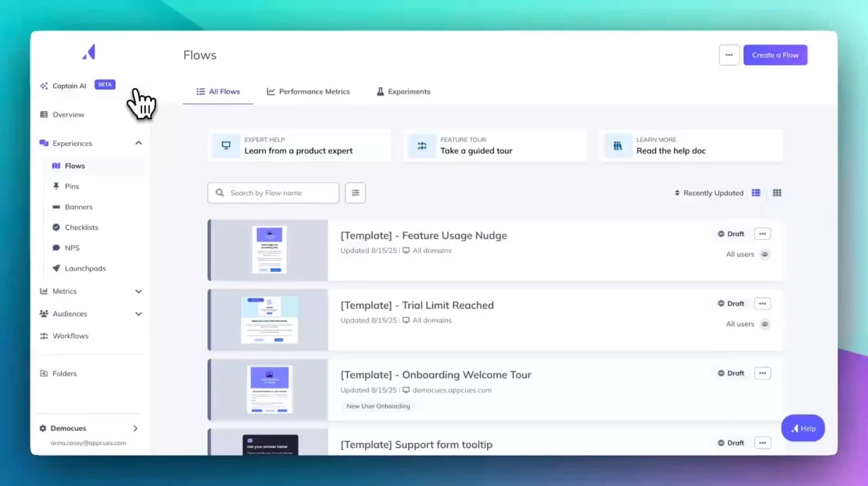Switch to the Performance Metrics tab
The height and width of the screenshot is (486, 868).
tap(309, 92)
